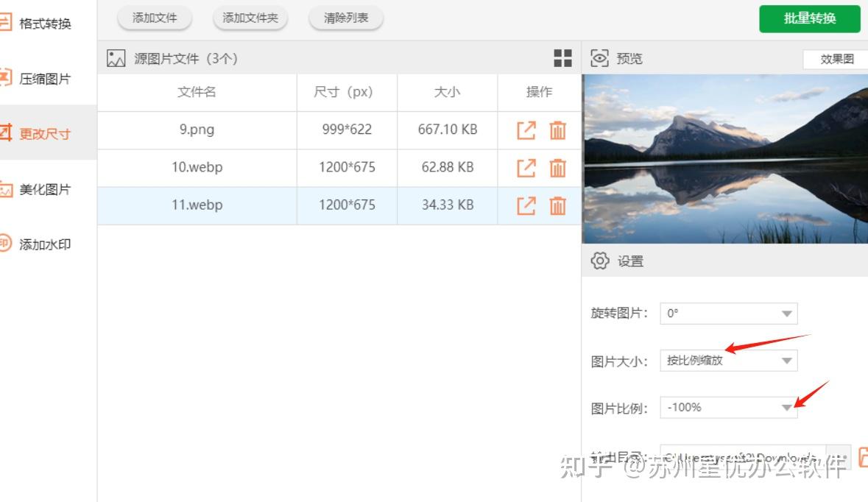The height and width of the screenshot is (502, 868).
Task: Switch to the 更改尺寸 tool
Action: [44, 133]
